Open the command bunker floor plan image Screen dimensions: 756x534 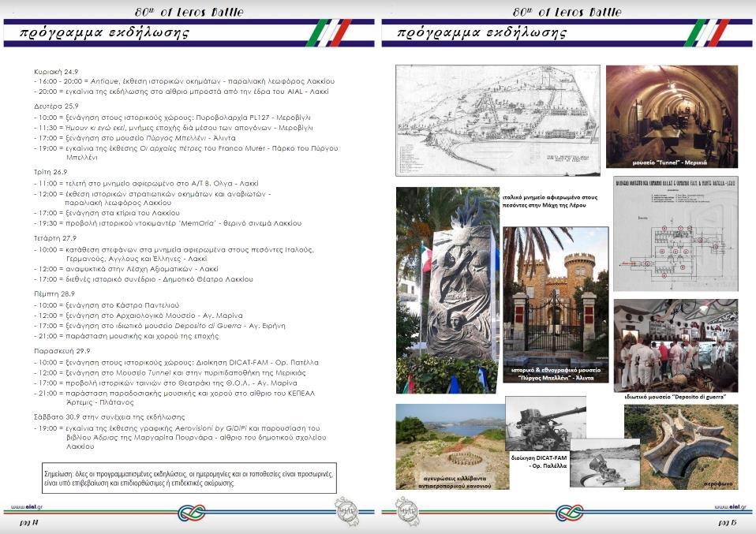676,233
